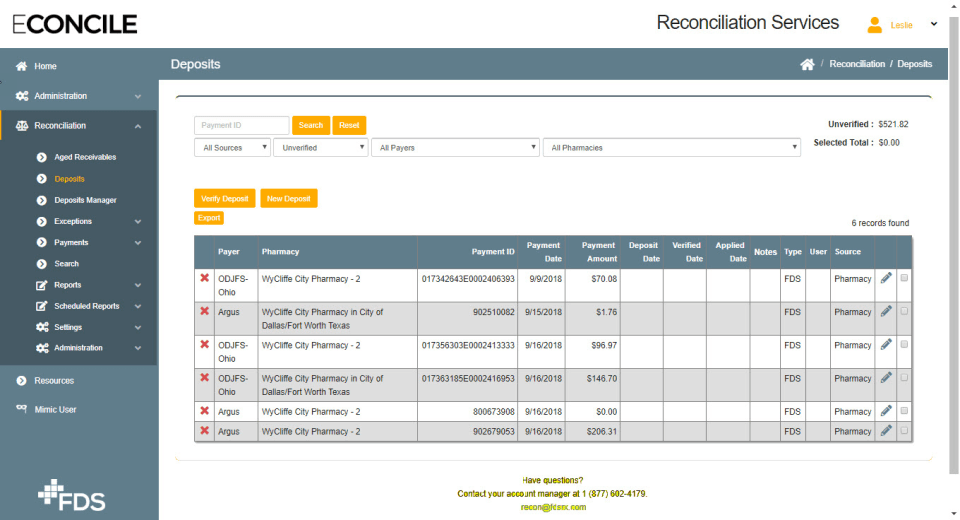
Task: Click the pencil edit icon for payment 902510082
Action: coord(886,311)
